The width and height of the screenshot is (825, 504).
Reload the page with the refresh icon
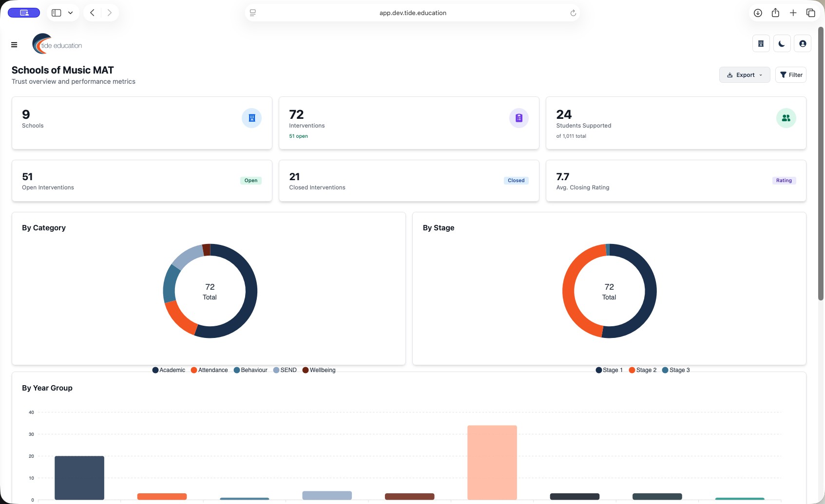[x=573, y=13]
